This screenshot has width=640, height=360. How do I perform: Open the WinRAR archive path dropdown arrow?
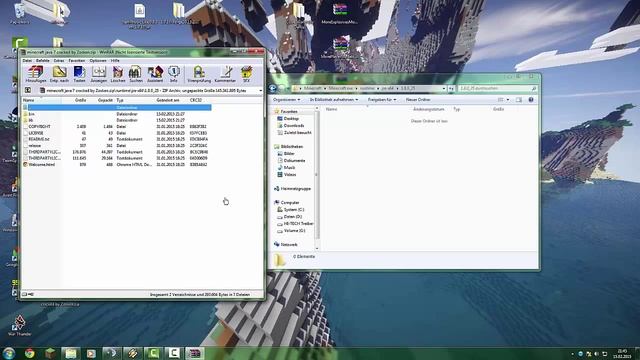click(260, 90)
